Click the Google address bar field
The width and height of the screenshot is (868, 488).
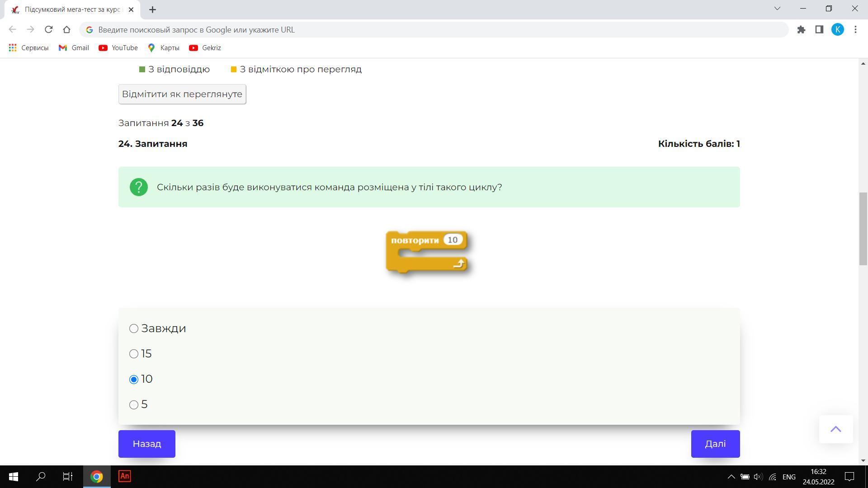click(x=434, y=30)
